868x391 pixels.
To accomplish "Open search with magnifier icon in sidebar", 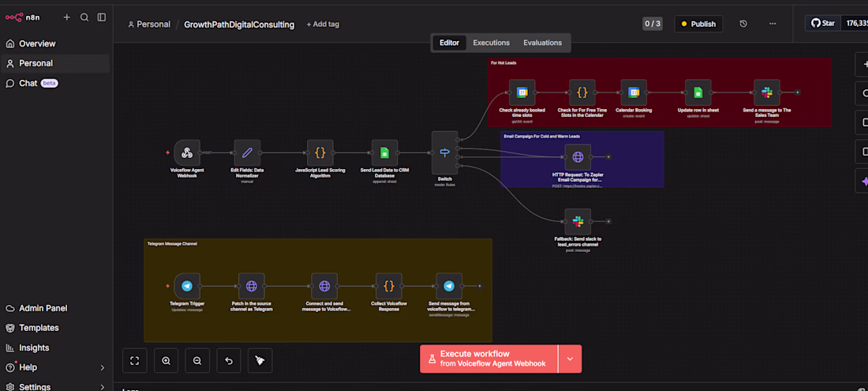I will point(84,17).
